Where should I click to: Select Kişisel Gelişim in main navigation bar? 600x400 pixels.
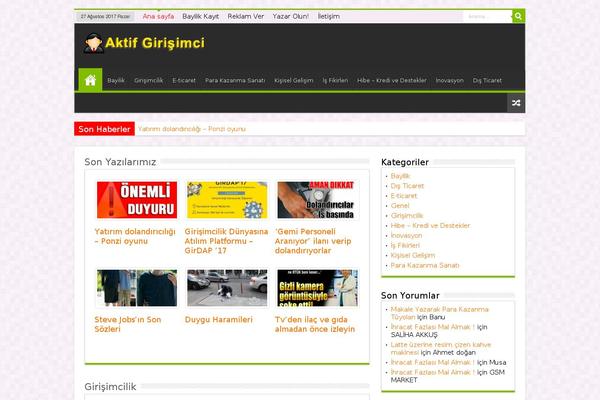coord(293,80)
